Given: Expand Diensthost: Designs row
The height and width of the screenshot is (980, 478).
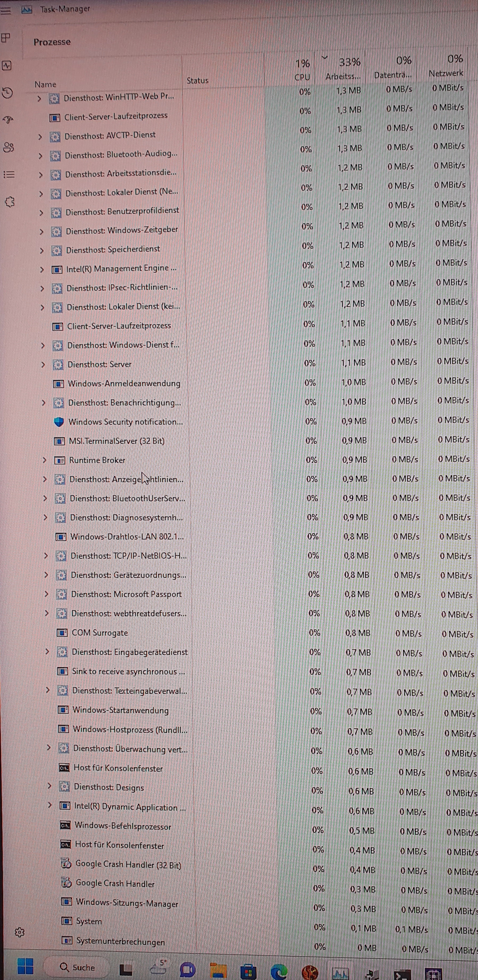Looking at the screenshot, I should pyautogui.click(x=49, y=785).
